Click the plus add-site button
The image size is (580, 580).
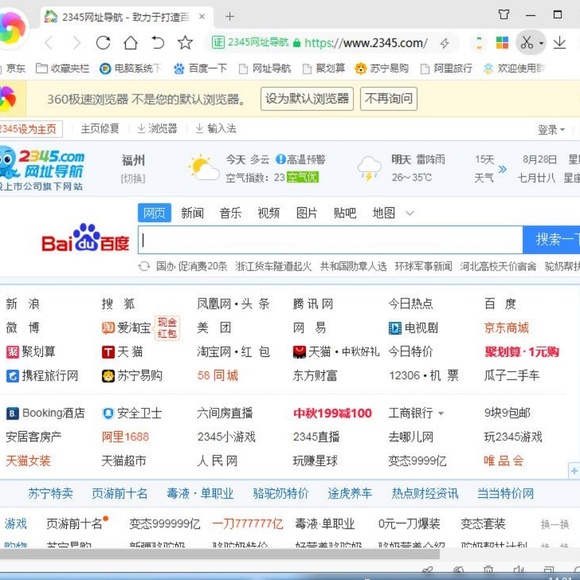[574, 471]
